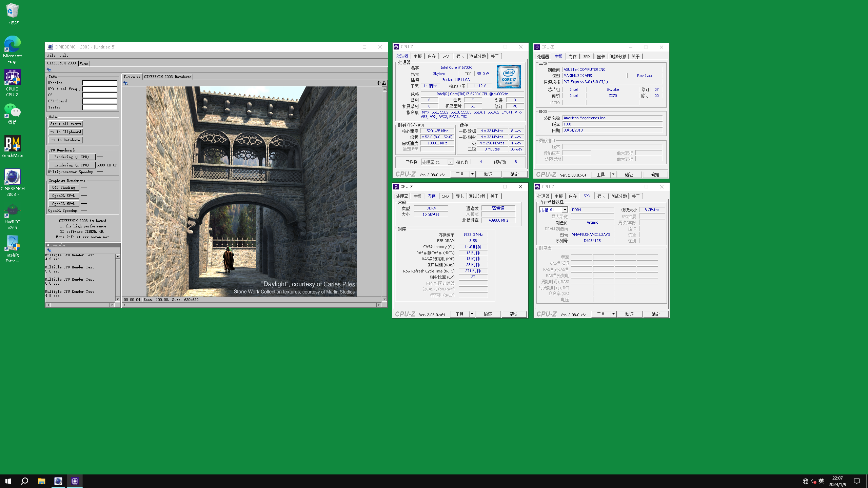868x488 pixels.
Task: Click 确定 button in top-right CPU-Z window
Action: 655,175
